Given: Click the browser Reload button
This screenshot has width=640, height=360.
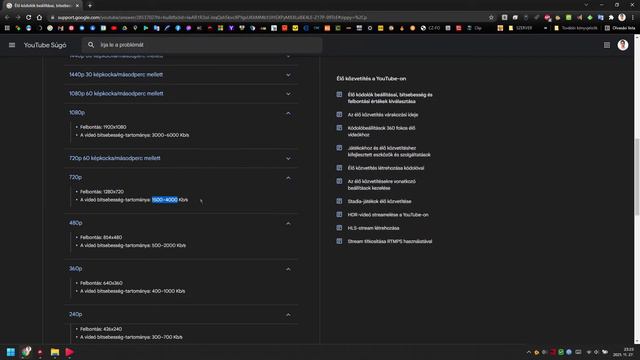Looking at the screenshot, I should (x=29, y=18).
